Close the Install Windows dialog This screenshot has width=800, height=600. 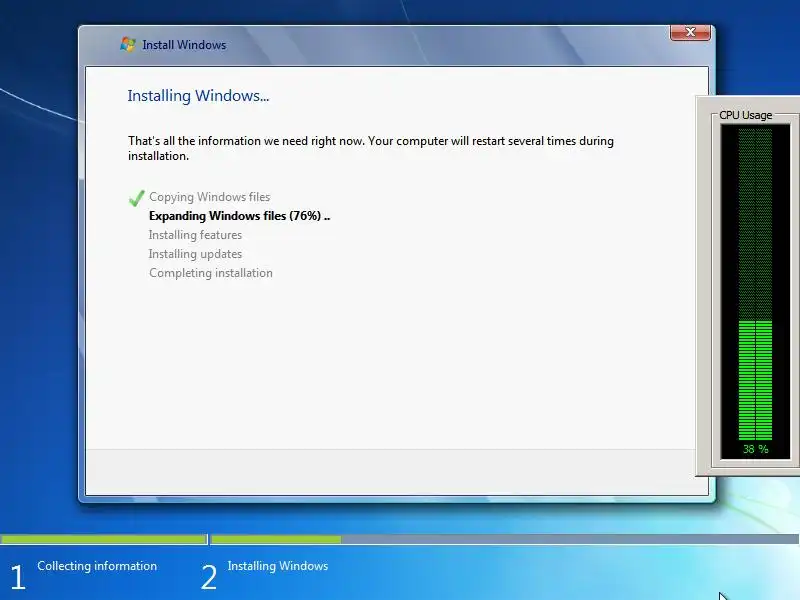690,32
